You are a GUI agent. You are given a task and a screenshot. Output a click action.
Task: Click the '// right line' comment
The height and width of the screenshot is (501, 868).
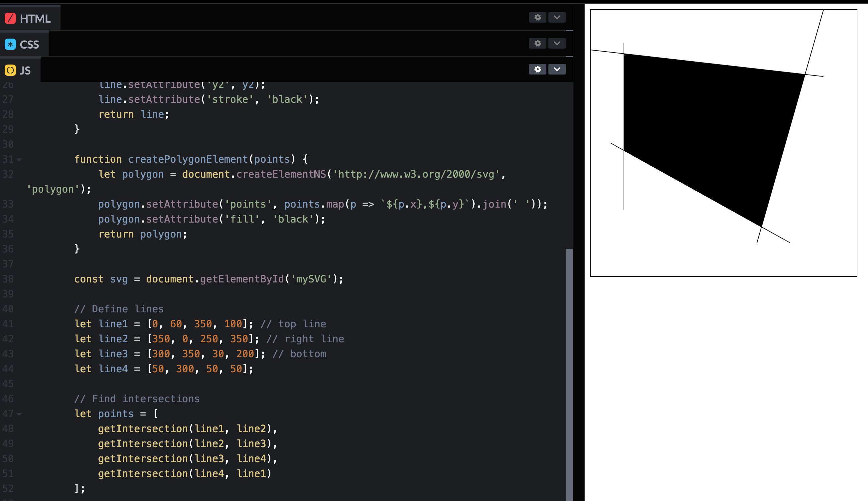[305, 339]
